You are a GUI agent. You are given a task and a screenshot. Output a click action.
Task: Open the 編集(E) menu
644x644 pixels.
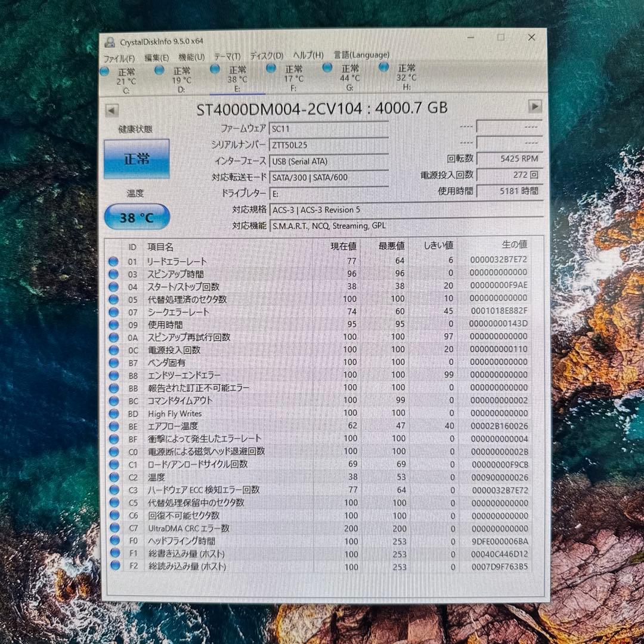click(156, 58)
